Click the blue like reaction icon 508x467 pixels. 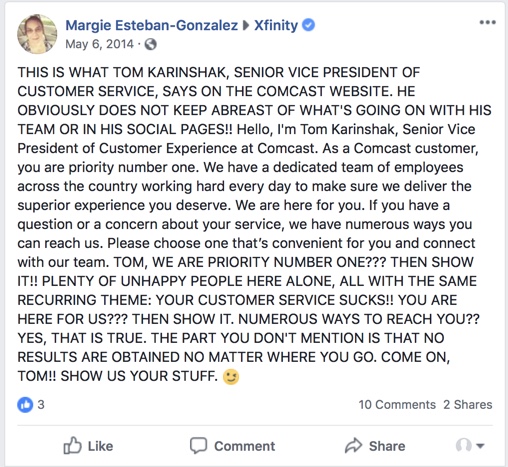click(x=25, y=405)
